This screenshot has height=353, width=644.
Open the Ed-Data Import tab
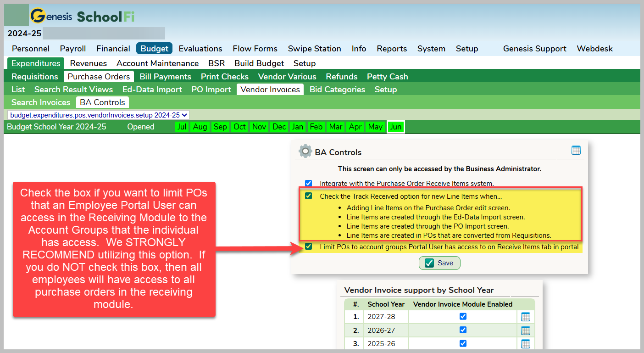point(152,90)
